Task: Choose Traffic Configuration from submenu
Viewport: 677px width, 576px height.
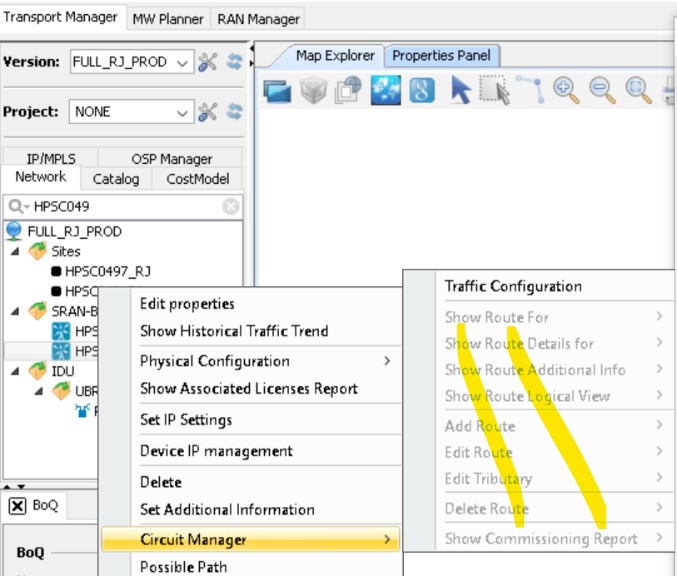Action: click(513, 286)
